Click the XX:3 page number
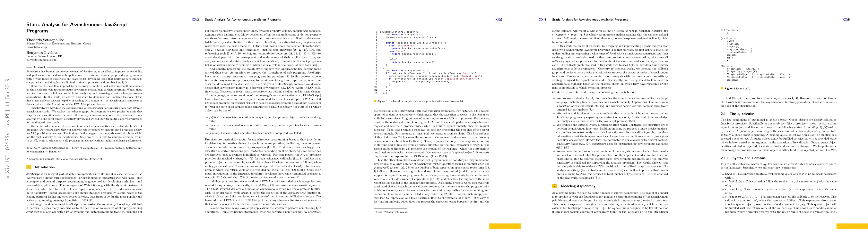 pos(499,19)
